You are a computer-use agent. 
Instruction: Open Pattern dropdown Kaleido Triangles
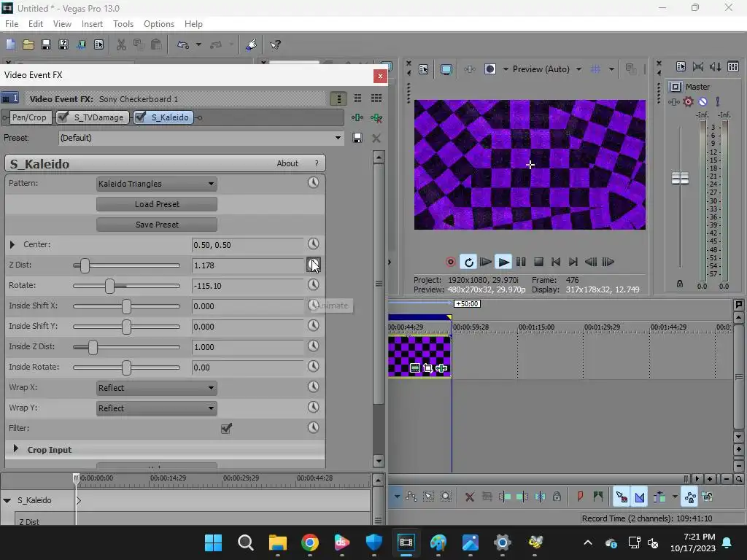point(157,184)
